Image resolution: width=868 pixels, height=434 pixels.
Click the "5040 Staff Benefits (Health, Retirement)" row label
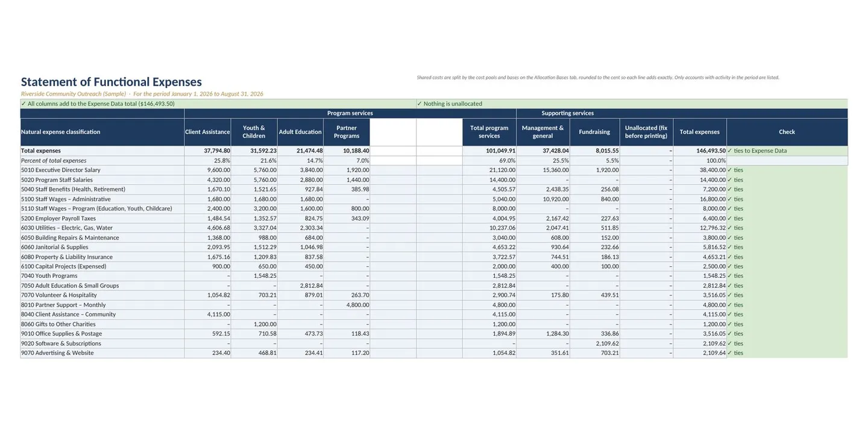[x=74, y=189]
